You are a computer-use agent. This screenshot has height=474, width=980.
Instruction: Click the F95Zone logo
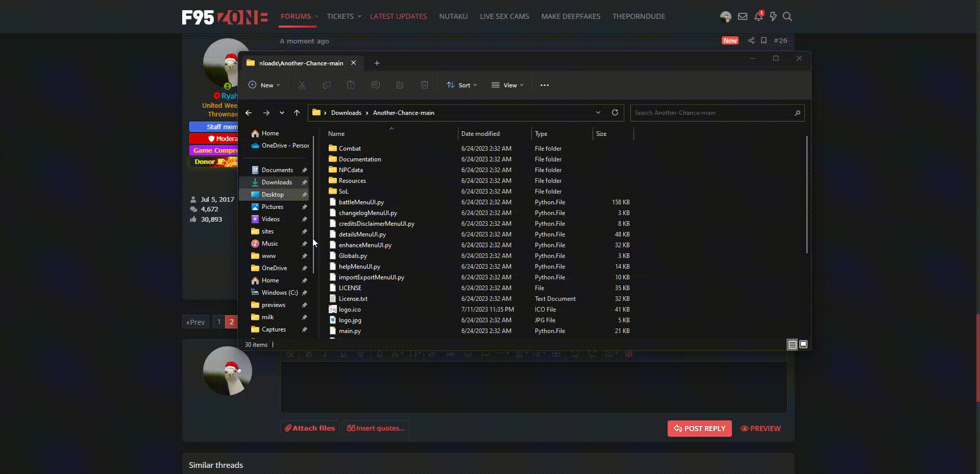(x=225, y=17)
